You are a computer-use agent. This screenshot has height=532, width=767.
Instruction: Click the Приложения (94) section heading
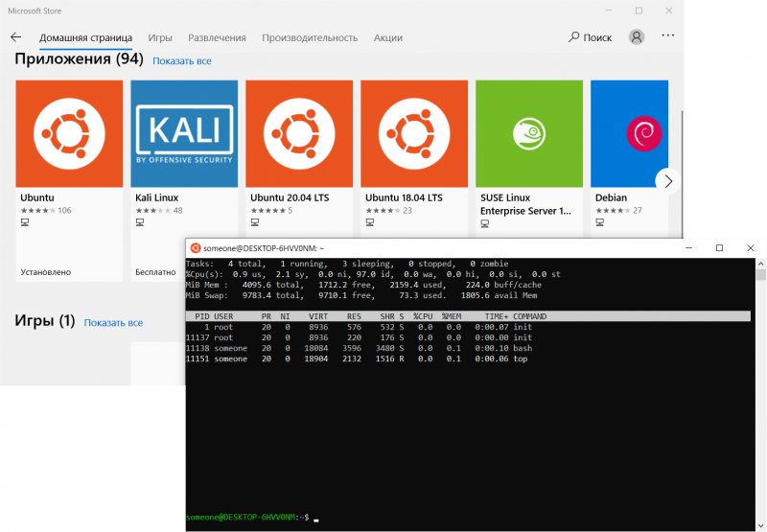coord(79,59)
